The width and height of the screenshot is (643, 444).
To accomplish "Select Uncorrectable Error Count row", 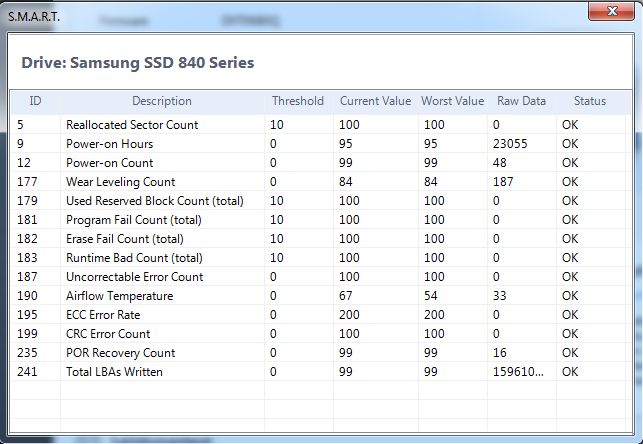I will tap(321, 276).
